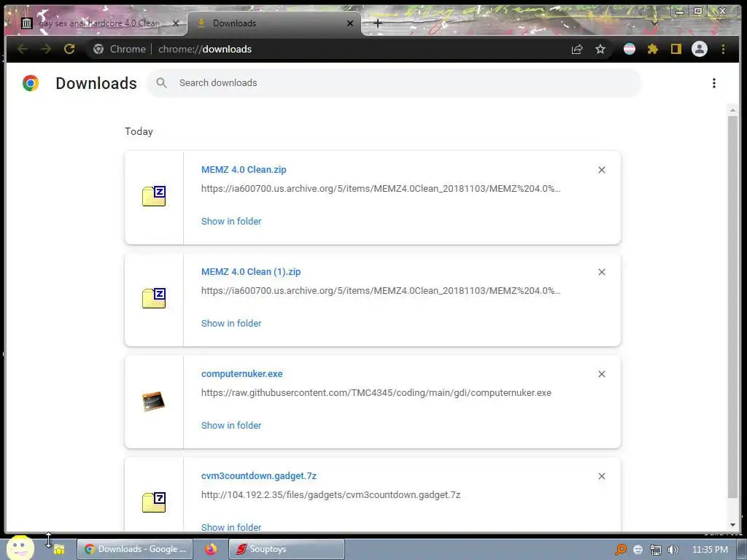The height and width of the screenshot is (560, 747).
Task: Show MEMZ 4.0 Clean.zip in folder
Action: 231,221
